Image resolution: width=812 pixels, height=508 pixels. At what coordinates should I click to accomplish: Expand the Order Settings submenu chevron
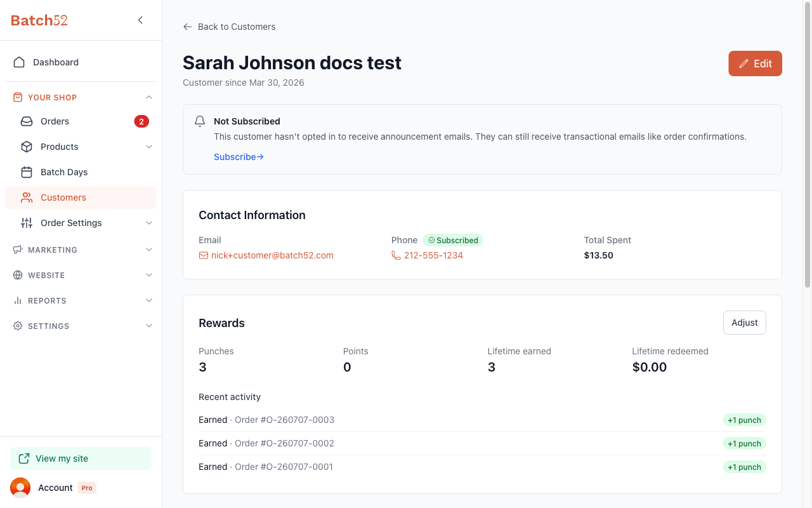[149, 223]
